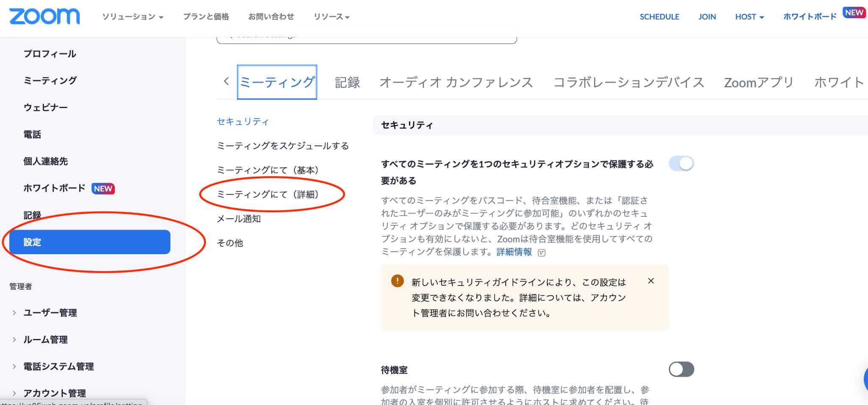Jump to the その他 section
The width and height of the screenshot is (868, 405).
[x=230, y=243]
